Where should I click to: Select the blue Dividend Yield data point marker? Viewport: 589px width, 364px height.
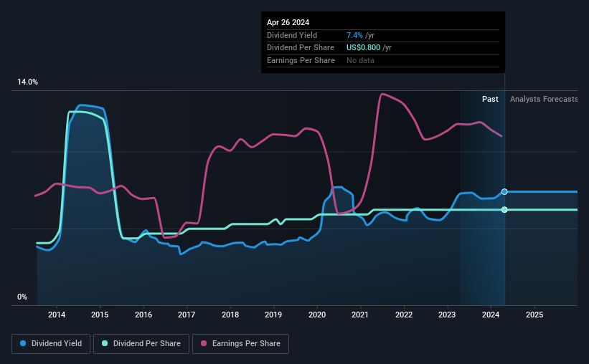point(504,192)
